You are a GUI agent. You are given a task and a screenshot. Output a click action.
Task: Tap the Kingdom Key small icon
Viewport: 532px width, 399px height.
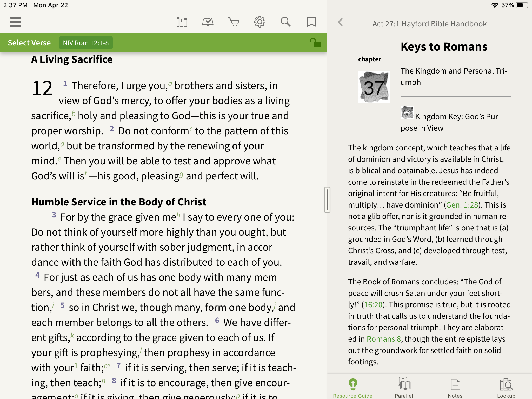(407, 112)
